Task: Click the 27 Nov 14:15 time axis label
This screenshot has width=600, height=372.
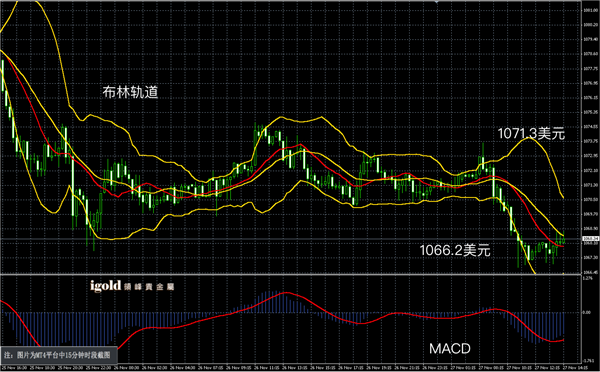Action: pos(576,368)
